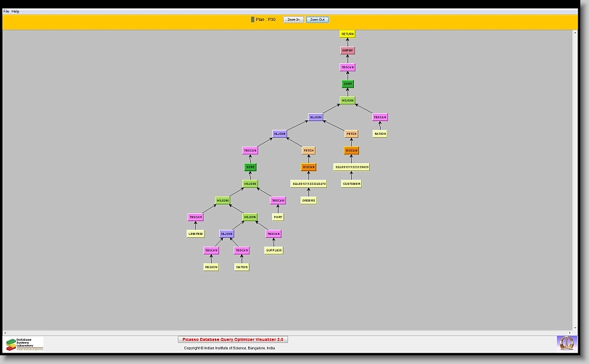589x364 pixels.
Task: Select the GRPBY operator node
Action: tap(347, 51)
